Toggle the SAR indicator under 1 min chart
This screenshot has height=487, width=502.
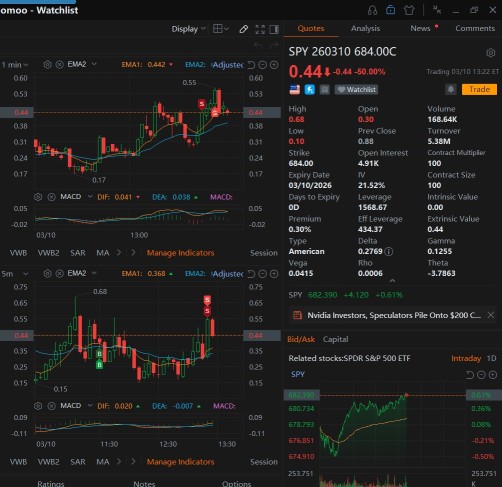pos(78,253)
